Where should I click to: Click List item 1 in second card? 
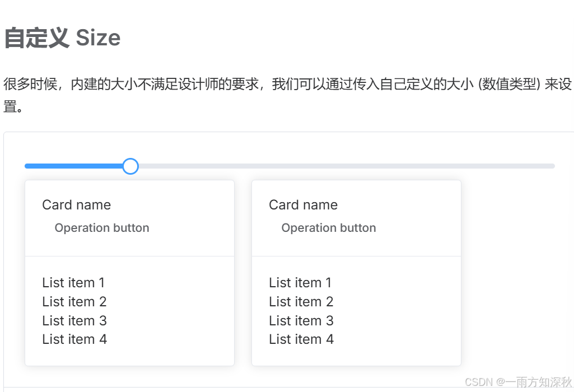(300, 283)
